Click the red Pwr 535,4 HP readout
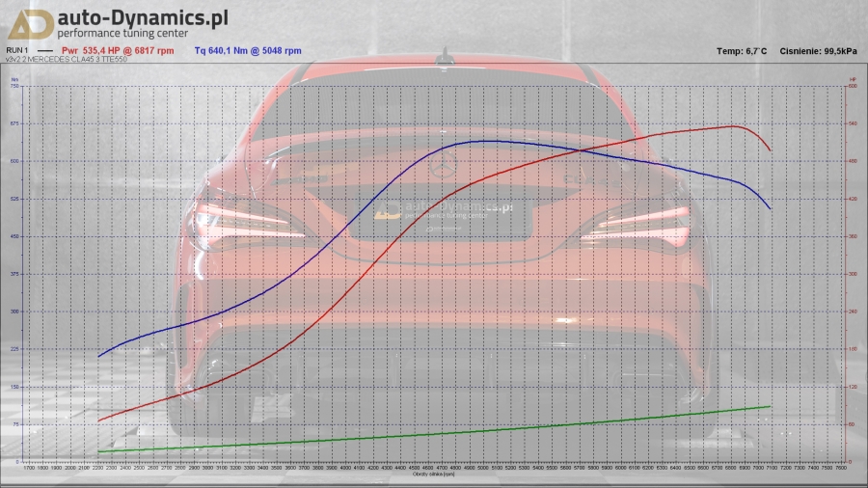The image size is (868, 488). [x=118, y=50]
